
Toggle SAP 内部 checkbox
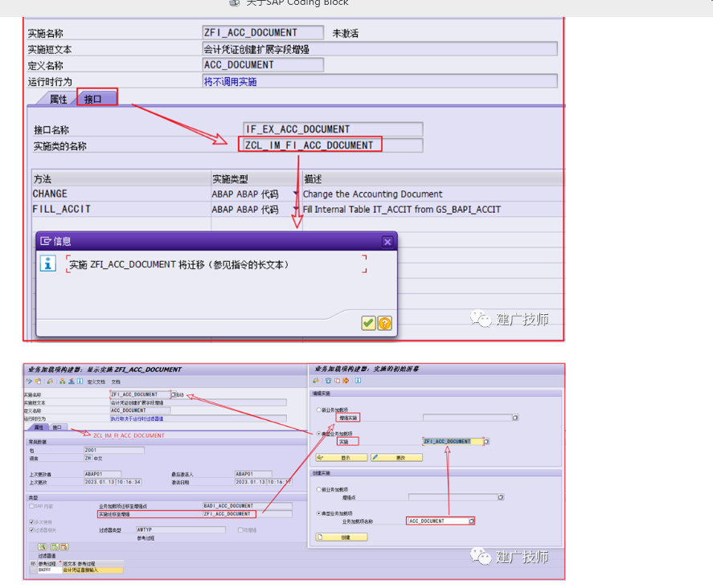coord(31,506)
